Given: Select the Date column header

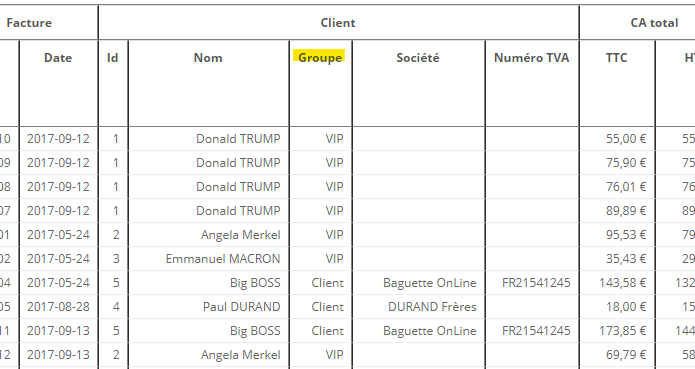Looking at the screenshot, I should point(58,58).
